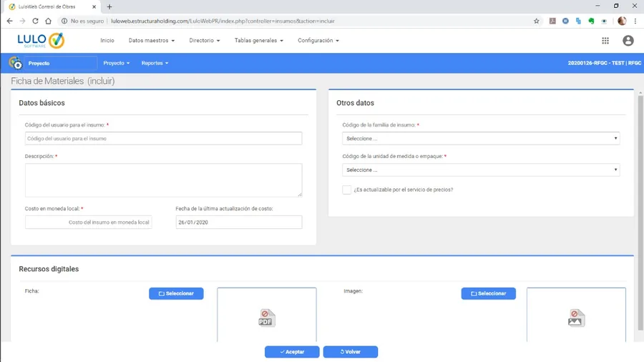Click the browser home icon
The width and height of the screenshot is (644, 362).
[x=48, y=21]
